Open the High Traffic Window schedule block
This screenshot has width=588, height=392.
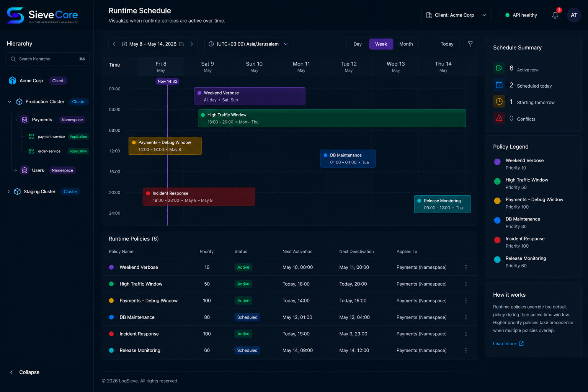pos(332,118)
